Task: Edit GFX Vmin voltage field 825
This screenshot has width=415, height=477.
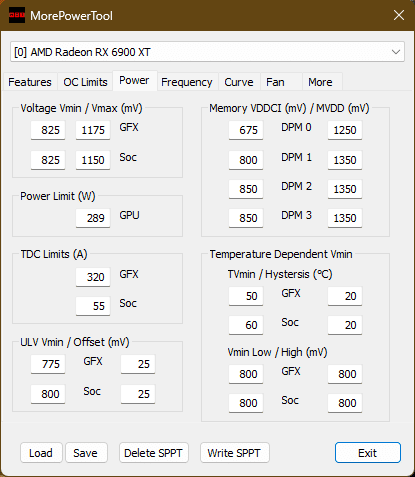Action: (48, 130)
